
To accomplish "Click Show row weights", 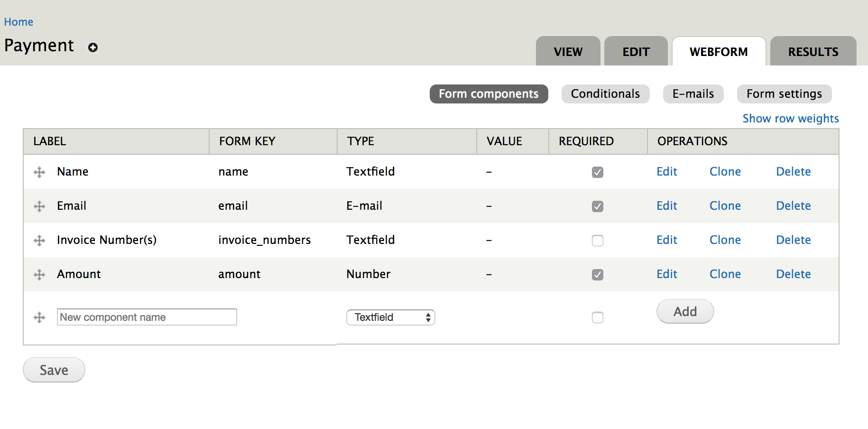I will click(790, 118).
